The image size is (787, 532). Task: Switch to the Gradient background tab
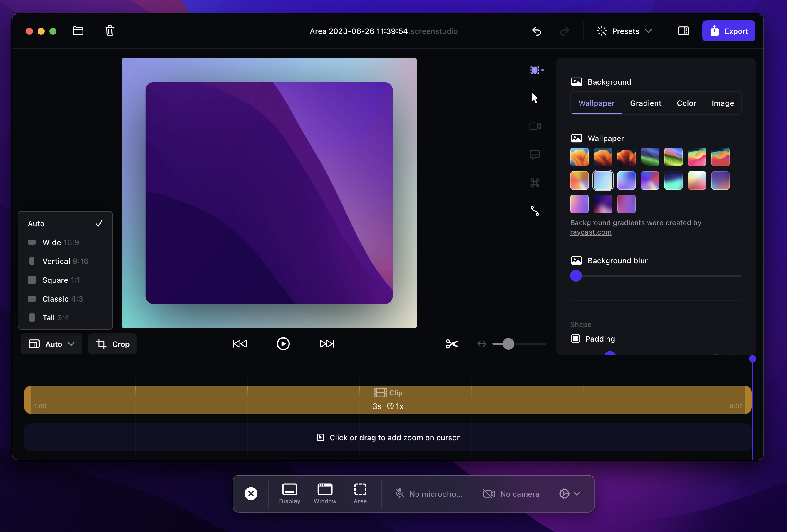645,103
